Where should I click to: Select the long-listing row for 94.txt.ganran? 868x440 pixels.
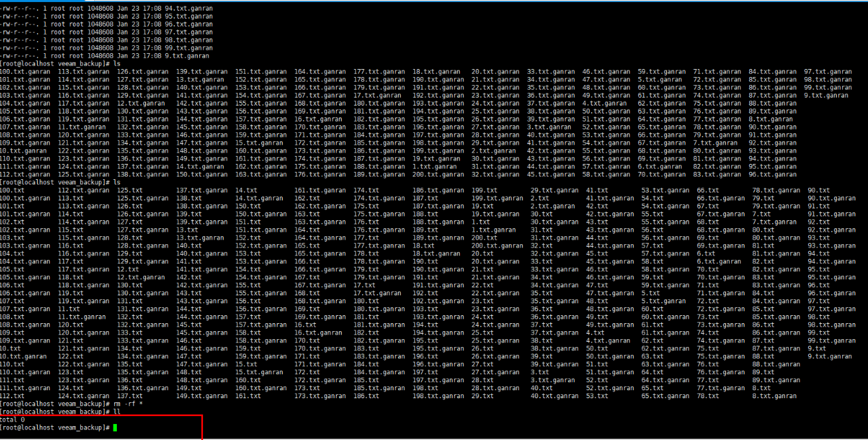106,8
